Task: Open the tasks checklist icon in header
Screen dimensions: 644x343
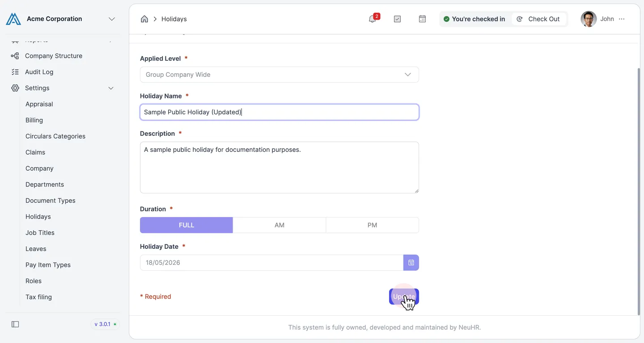Action: 397,19
